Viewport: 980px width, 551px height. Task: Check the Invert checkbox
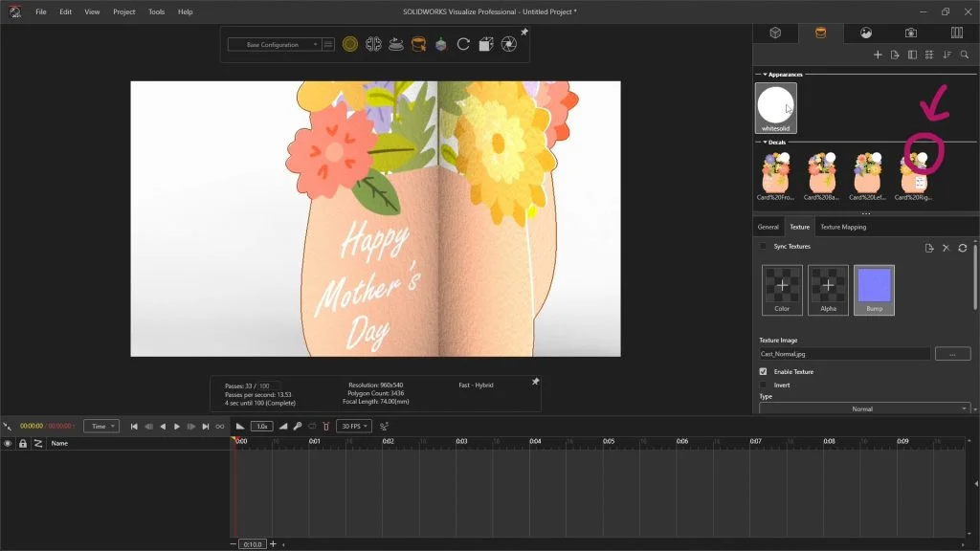coord(763,385)
